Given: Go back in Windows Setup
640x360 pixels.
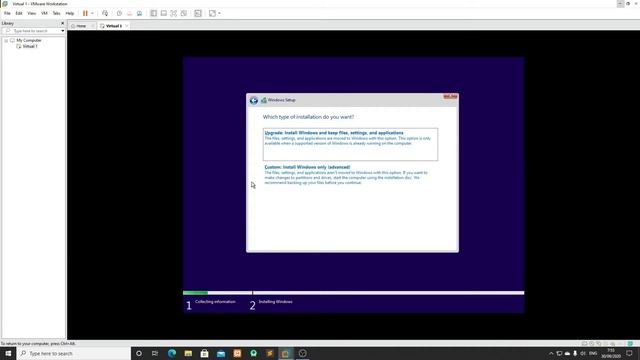Looking at the screenshot, I should click(254, 100).
